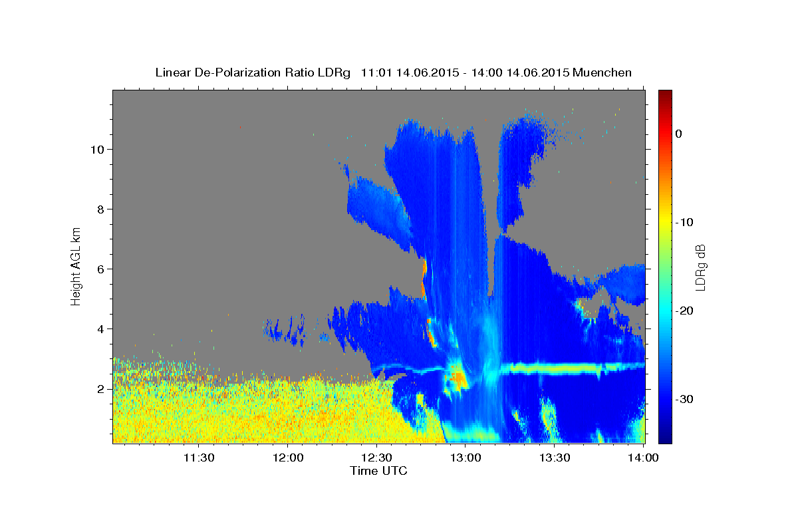Click the 'LDRg dB' colorbar label
The image size is (798, 532).
click(700, 267)
